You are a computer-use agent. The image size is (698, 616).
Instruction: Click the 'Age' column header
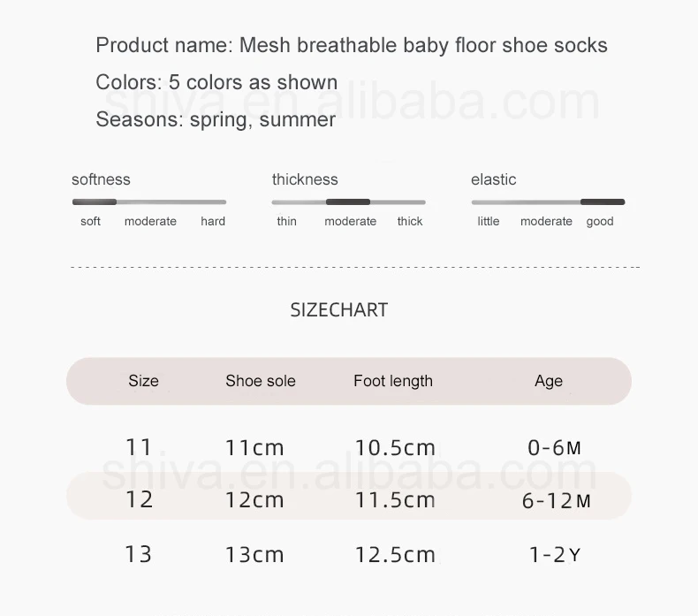[x=549, y=381]
